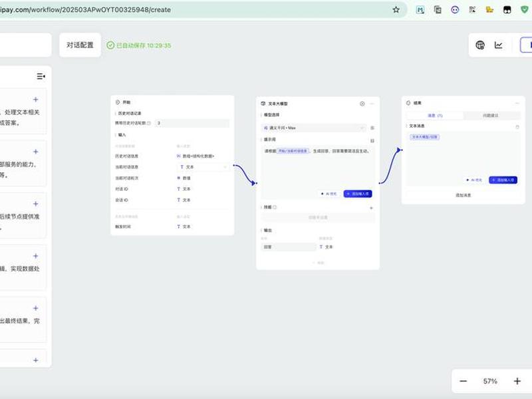Click 添加输入项 in the 文本大模型 node
Image resolution: width=532 pixels, height=399 pixels.
358,194
